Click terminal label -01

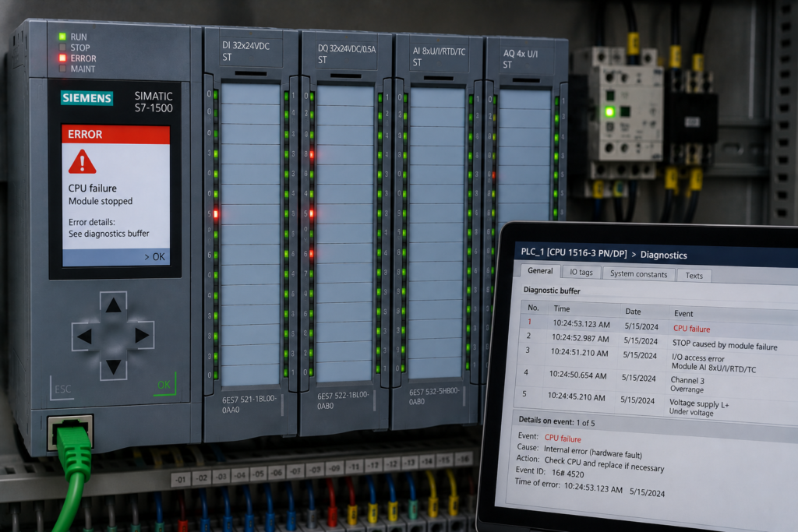pyautogui.click(x=181, y=478)
